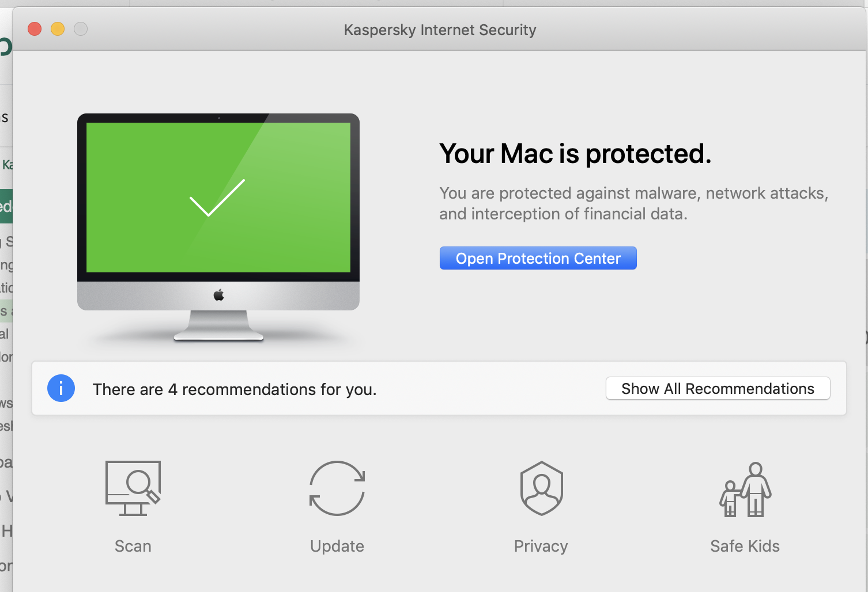Viewport: 868px width, 592px height.
Task: Click the "Your Mac is protected." heading
Action: click(575, 154)
